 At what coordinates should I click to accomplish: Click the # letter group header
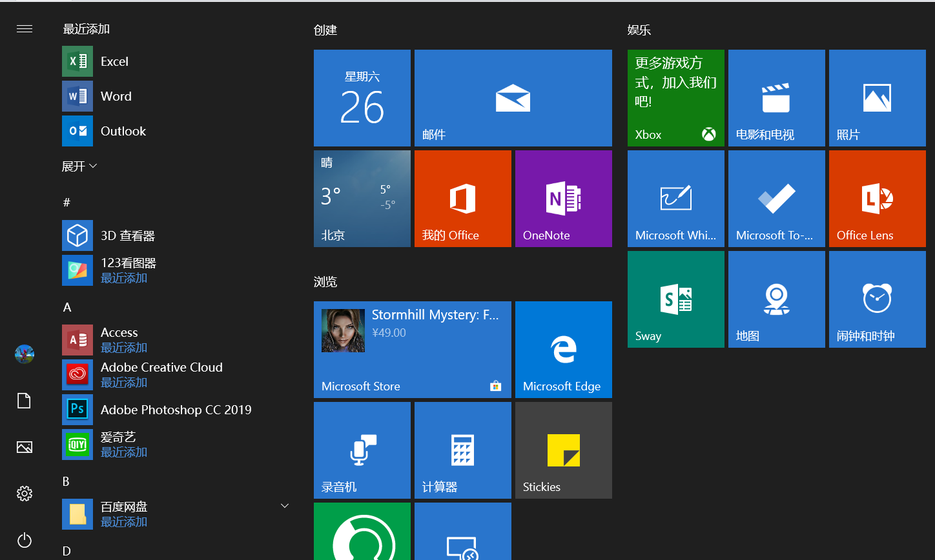click(x=67, y=203)
